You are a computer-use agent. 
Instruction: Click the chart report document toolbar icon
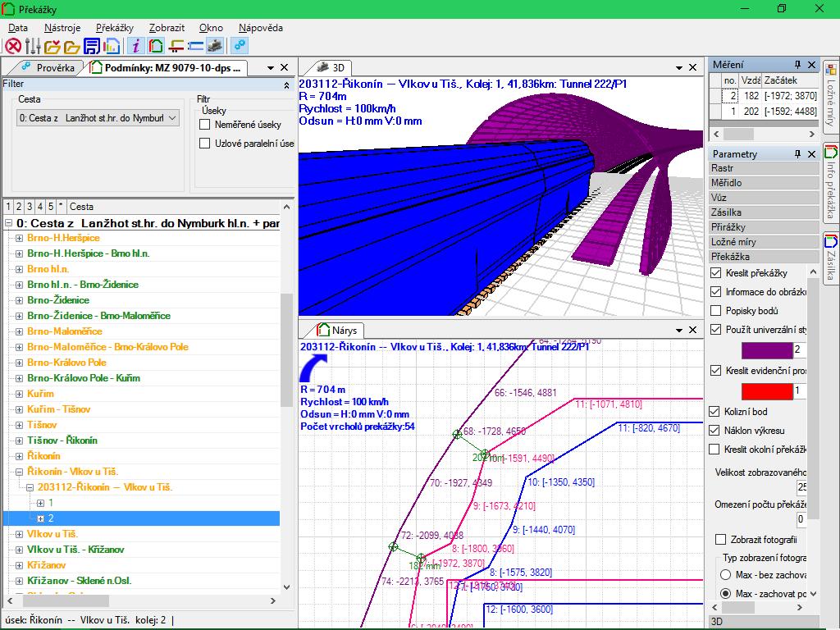pyautogui.click(x=112, y=47)
